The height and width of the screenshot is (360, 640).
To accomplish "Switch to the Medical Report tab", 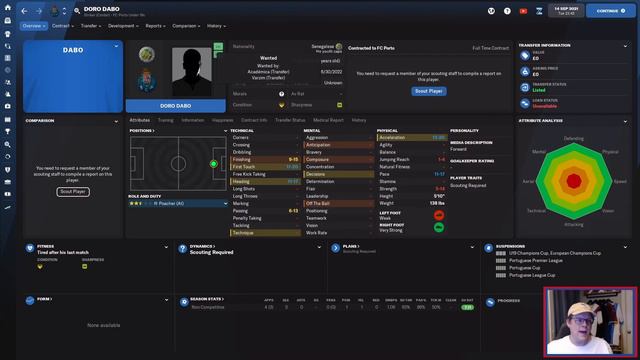I will [x=328, y=120].
